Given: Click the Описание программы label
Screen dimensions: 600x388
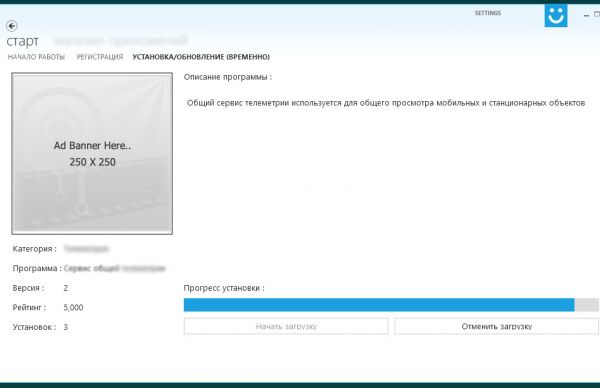Looking at the screenshot, I should click(x=228, y=77).
